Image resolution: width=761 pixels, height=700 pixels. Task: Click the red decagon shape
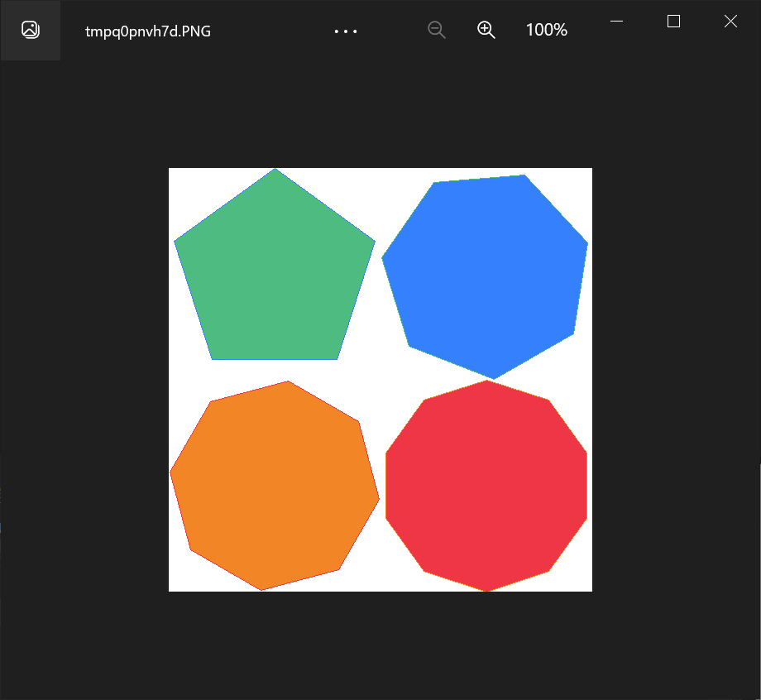point(486,486)
